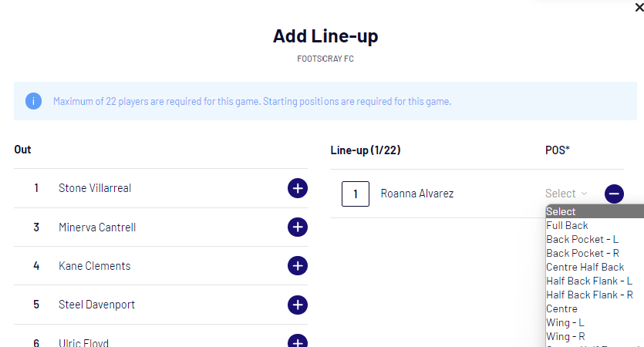Click the blue info icon
The image size is (644, 347).
pos(33,101)
